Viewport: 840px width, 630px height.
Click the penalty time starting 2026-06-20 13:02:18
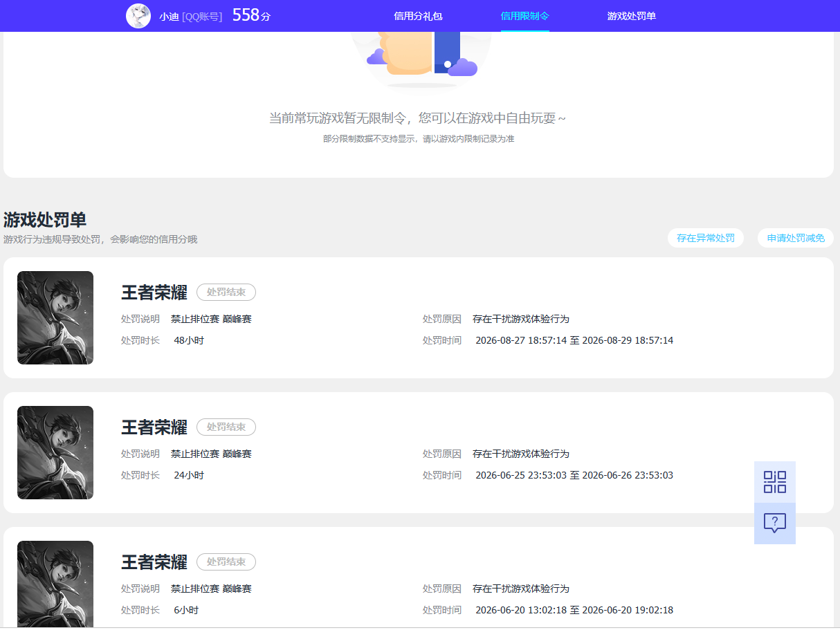[x=574, y=611]
